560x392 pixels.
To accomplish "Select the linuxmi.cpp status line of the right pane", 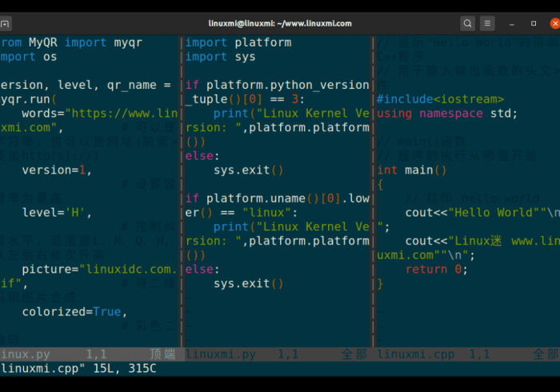I will [468, 354].
